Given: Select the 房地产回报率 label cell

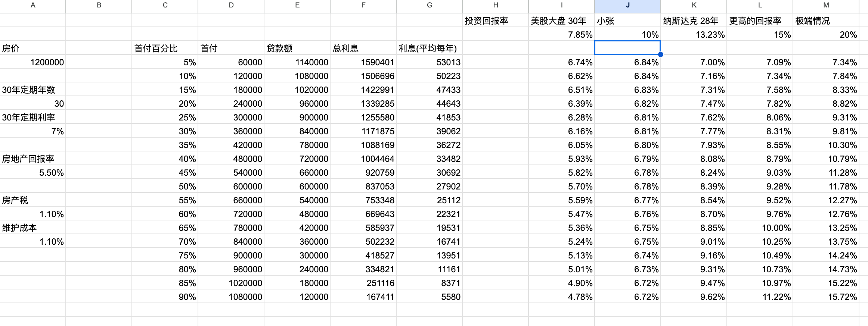Looking at the screenshot, I should [x=33, y=159].
